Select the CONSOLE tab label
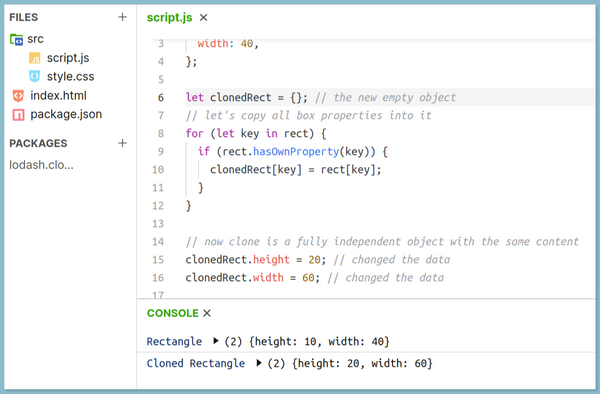Viewport: 600px width, 394px height. click(x=173, y=313)
